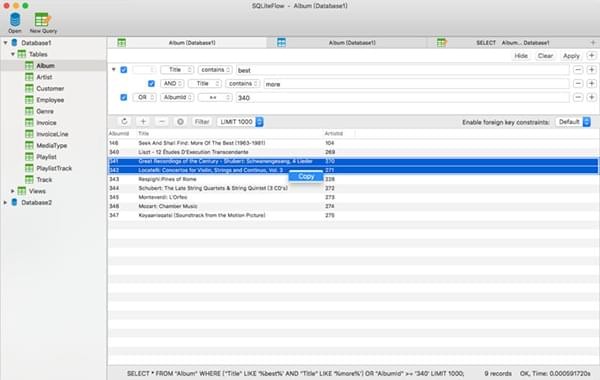Open the AND operator dropdown
This screenshot has width=600, height=380.
(172, 83)
